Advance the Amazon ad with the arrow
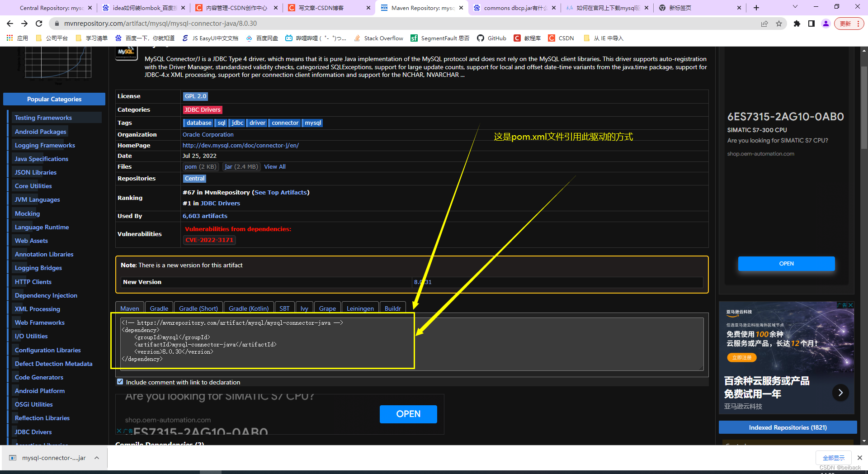 coord(840,393)
